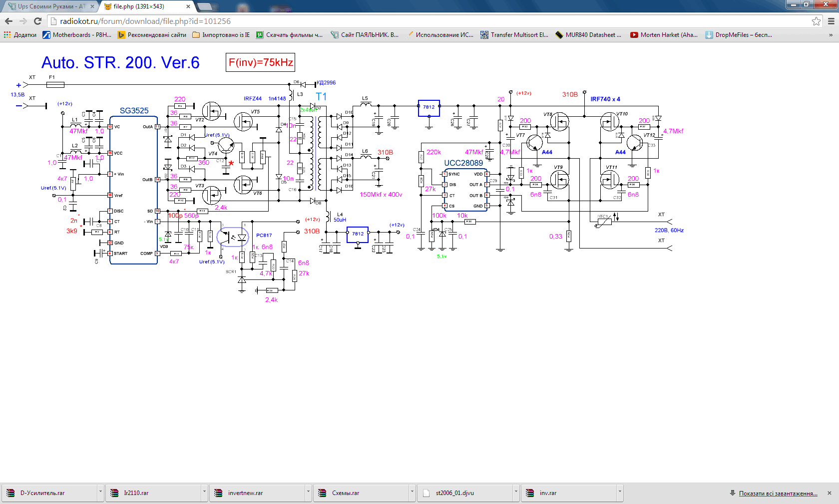This screenshot has width=839, height=504.
Task: Click the UCC28089 chip label
Action: click(463, 163)
